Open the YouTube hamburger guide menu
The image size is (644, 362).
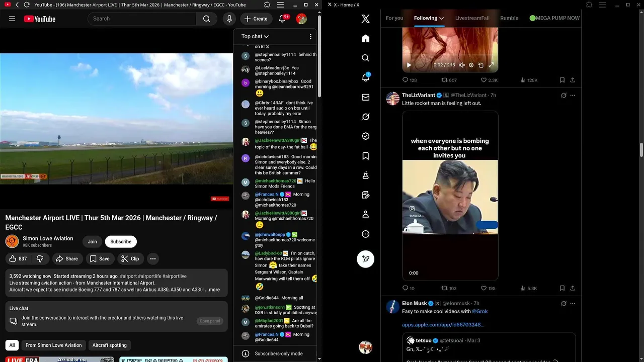pos(12,19)
